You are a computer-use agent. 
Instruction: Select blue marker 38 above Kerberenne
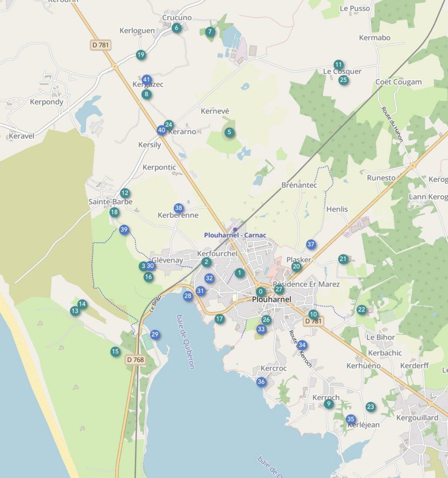(x=178, y=208)
